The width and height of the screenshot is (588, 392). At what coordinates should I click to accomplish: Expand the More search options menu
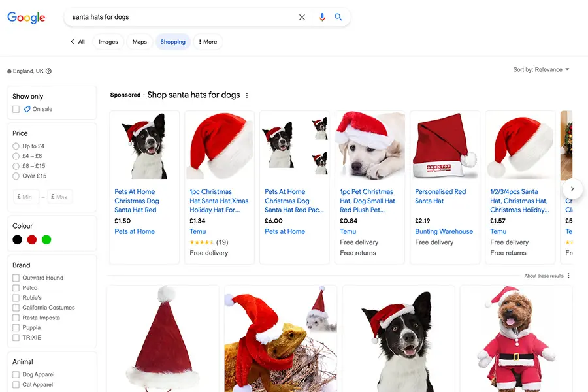tap(208, 41)
